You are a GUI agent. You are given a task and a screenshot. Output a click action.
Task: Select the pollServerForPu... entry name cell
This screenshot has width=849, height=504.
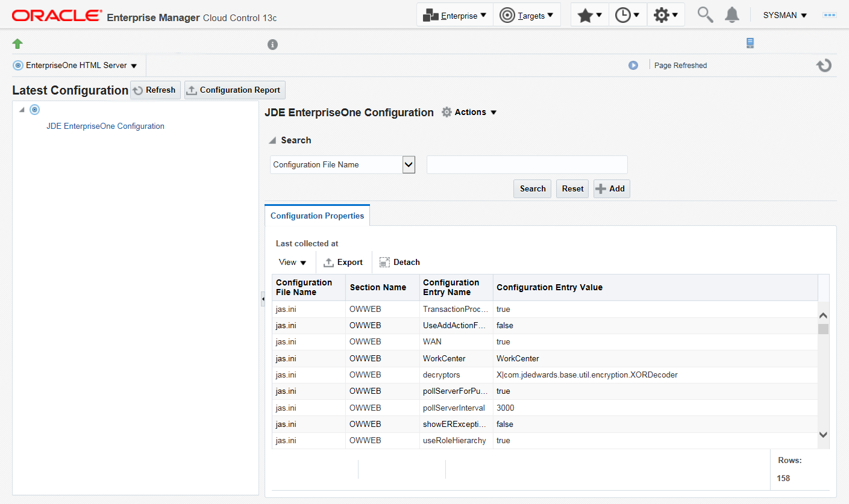456,391
